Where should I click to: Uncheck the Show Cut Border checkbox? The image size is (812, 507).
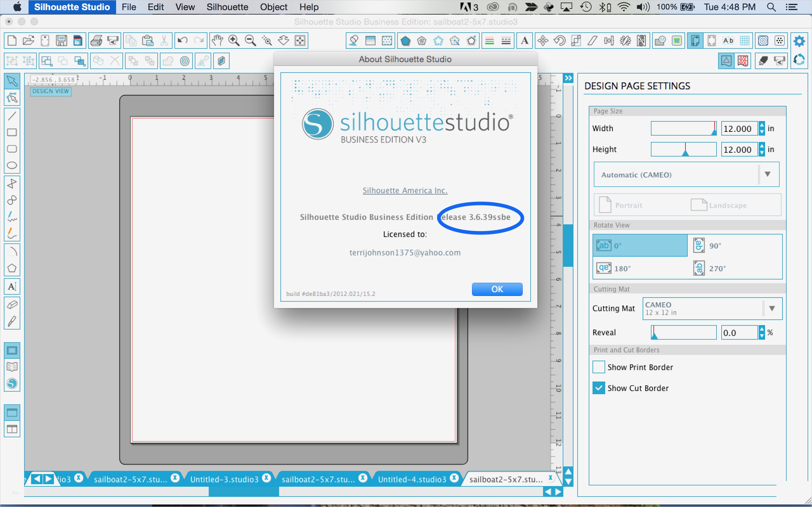click(599, 388)
